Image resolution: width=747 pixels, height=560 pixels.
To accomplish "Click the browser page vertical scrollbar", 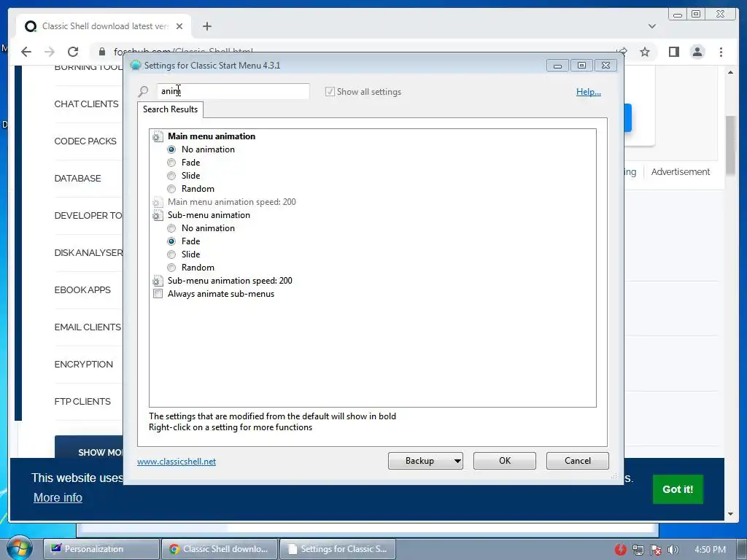I will [731, 146].
